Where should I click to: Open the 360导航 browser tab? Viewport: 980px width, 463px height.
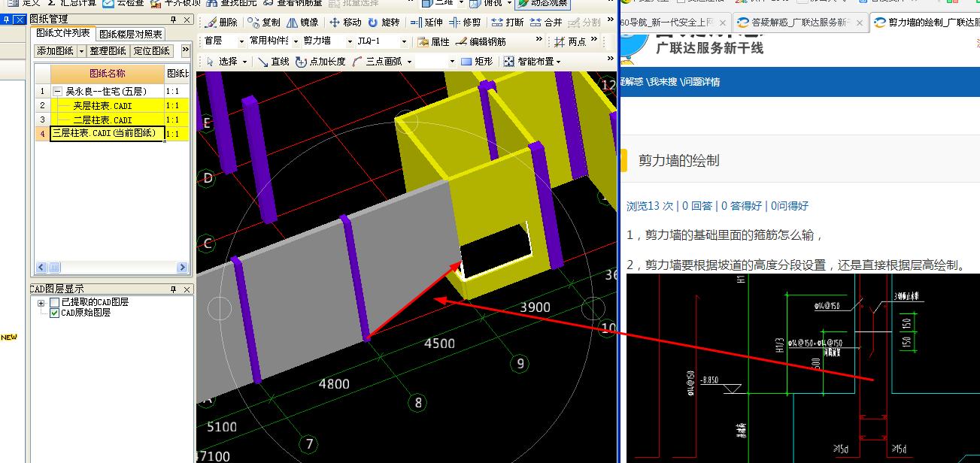674,23
